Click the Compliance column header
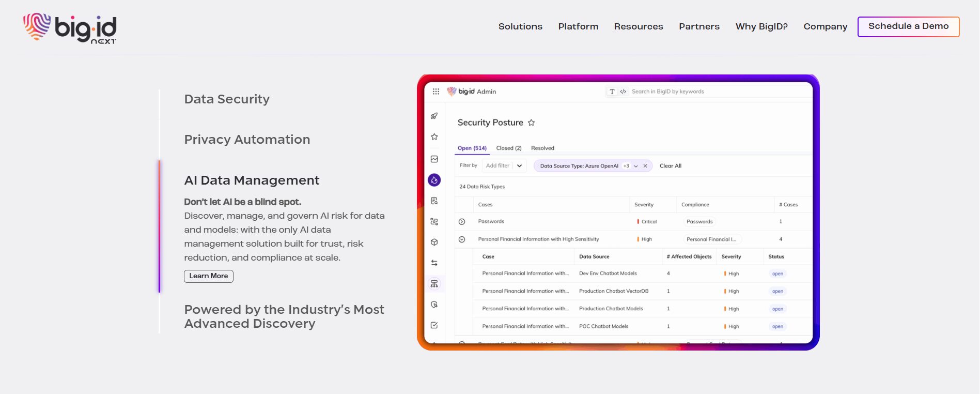980x394 pixels. [x=695, y=205]
